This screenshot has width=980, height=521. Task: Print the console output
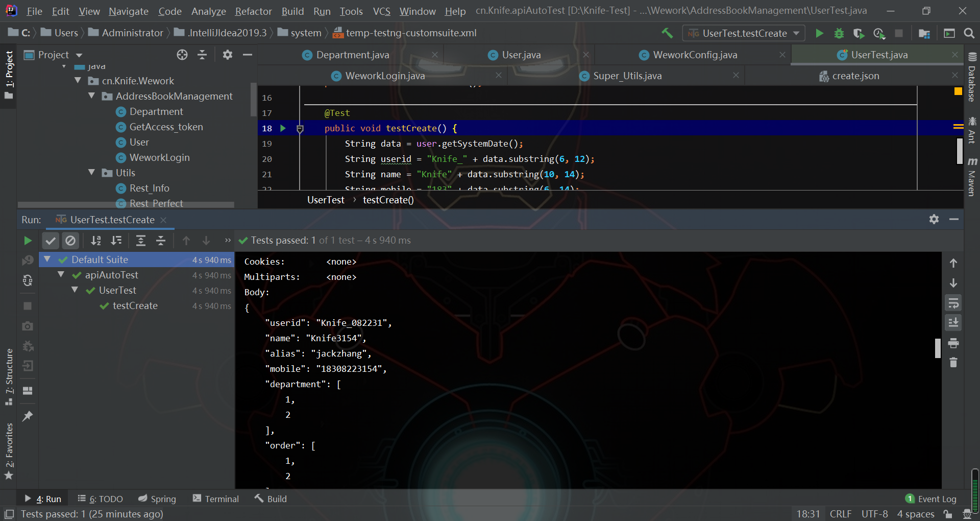pos(953,343)
